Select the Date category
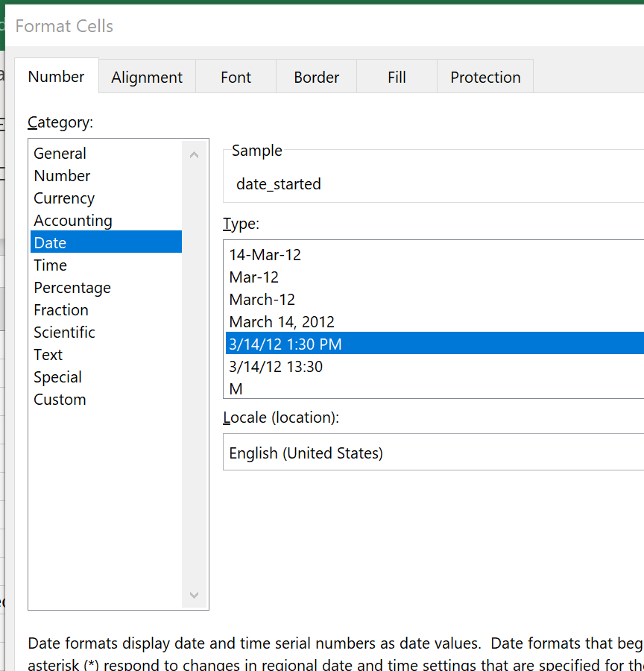This screenshot has width=644, height=671. point(106,242)
